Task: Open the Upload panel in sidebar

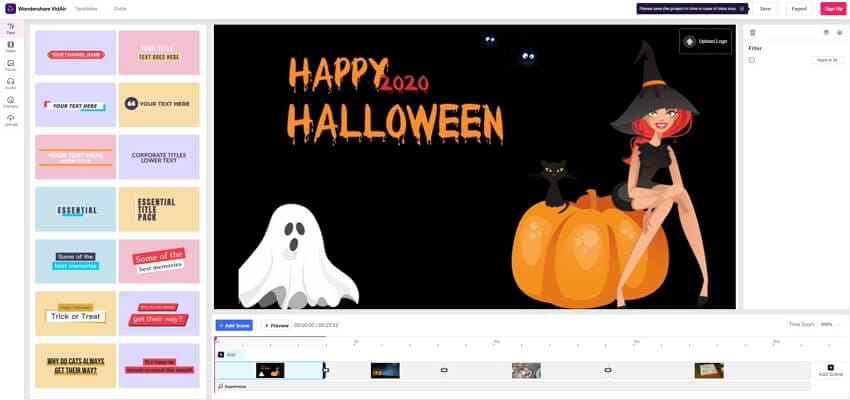Action: click(x=11, y=120)
